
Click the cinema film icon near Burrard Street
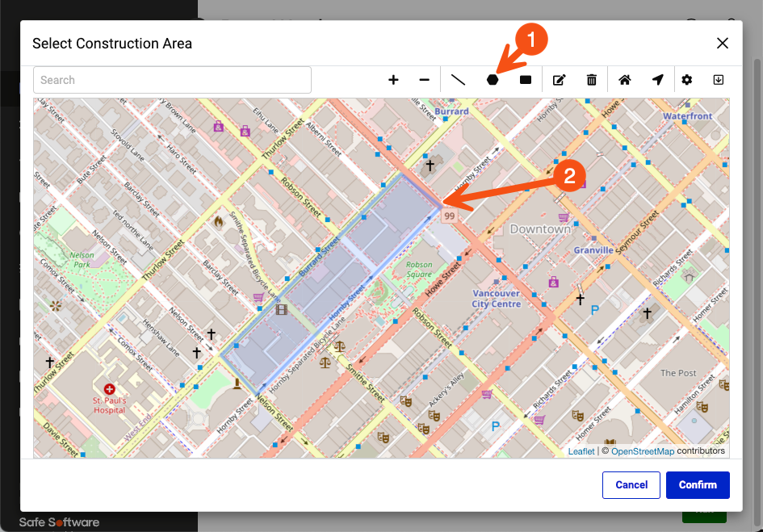[x=282, y=309]
